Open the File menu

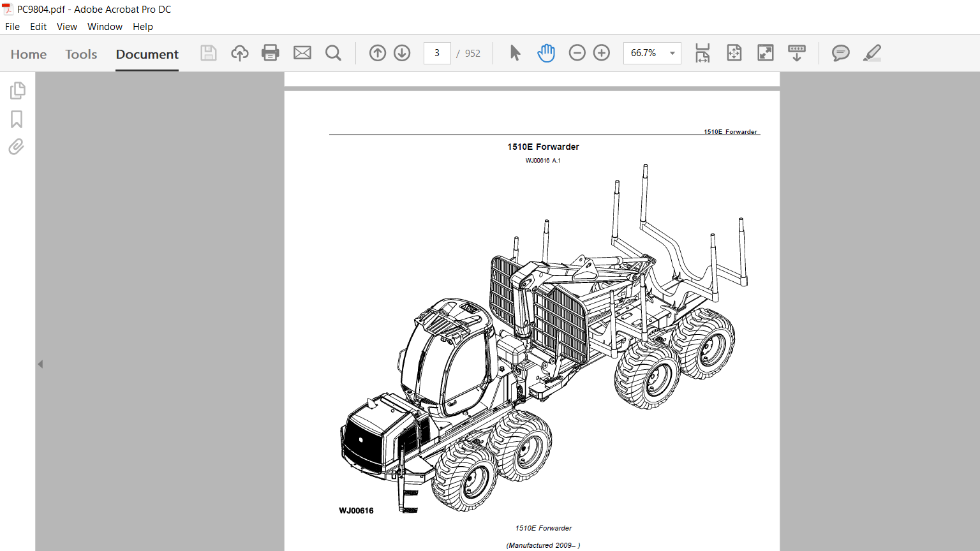[x=12, y=27]
